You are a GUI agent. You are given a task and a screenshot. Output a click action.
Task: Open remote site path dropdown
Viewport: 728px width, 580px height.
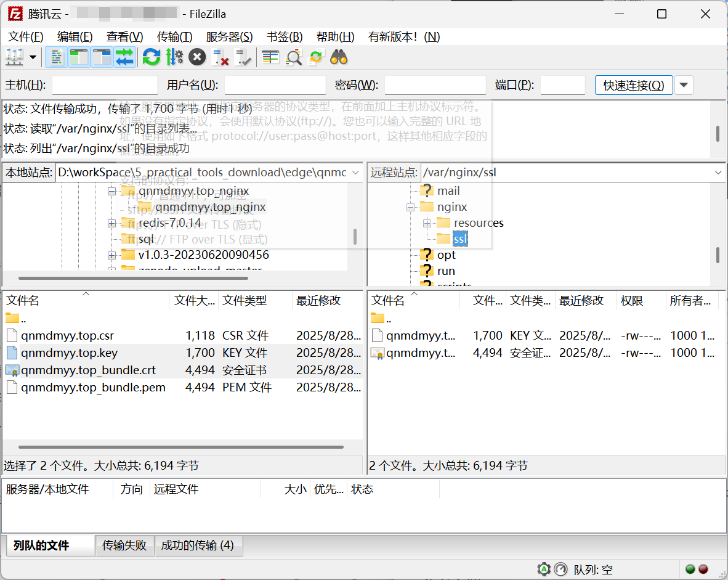[x=718, y=173]
